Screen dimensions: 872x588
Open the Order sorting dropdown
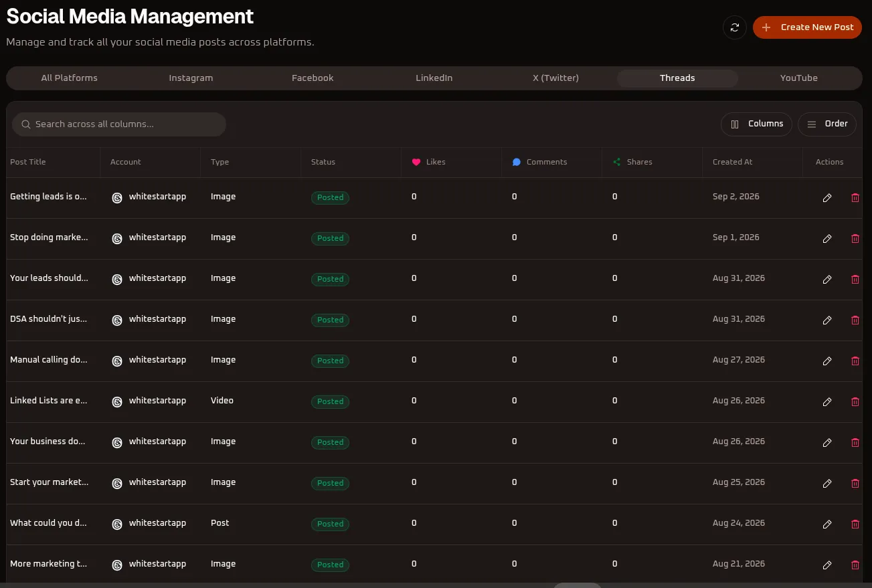(826, 124)
